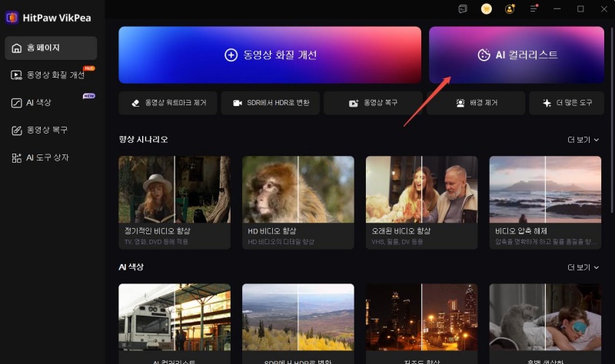This screenshot has height=364, width=615.
Task: Click the feedback message icon in title bar
Action: pyautogui.click(x=463, y=9)
